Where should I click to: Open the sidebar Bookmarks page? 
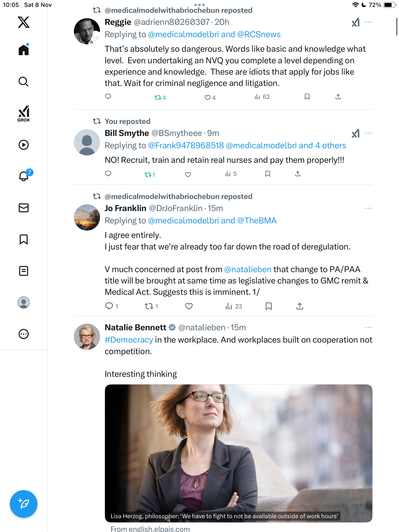tap(24, 239)
